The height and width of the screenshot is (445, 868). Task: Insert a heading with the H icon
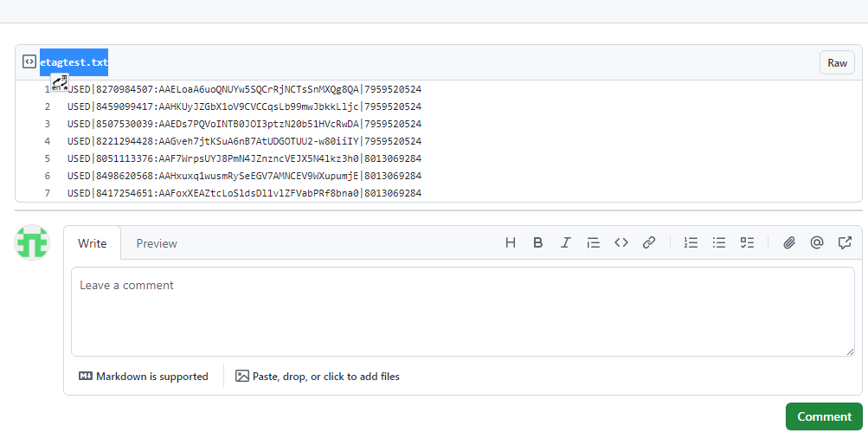pyautogui.click(x=511, y=243)
